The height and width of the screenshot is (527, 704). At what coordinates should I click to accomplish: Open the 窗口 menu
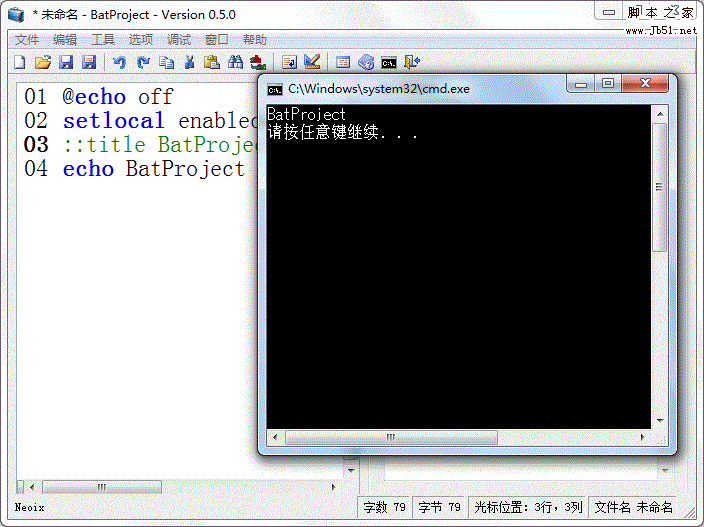pyautogui.click(x=217, y=40)
